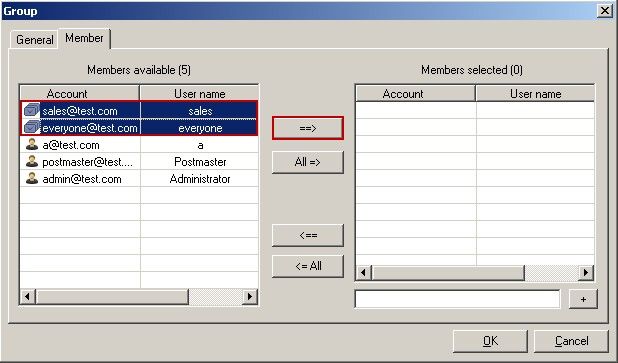Sort available members by Account header
The width and height of the screenshot is (618, 363).
tap(80, 93)
